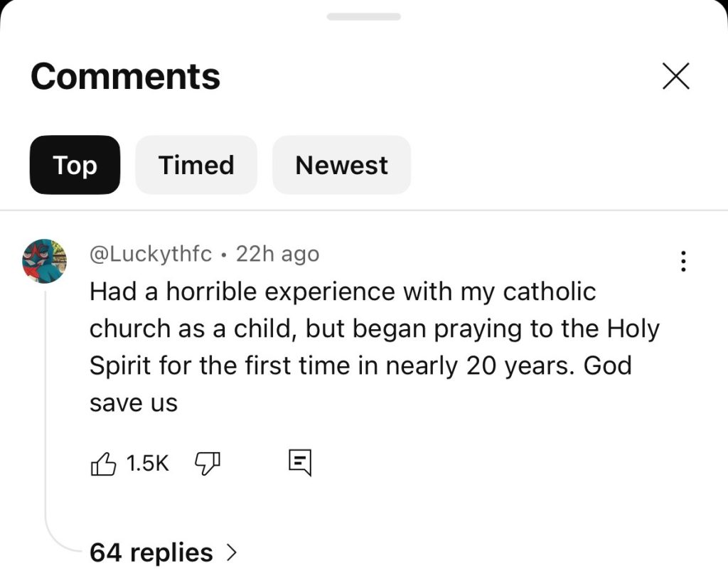Open the @Luckythfc username link
This screenshot has height=588, width=728.
pos(150,254)
